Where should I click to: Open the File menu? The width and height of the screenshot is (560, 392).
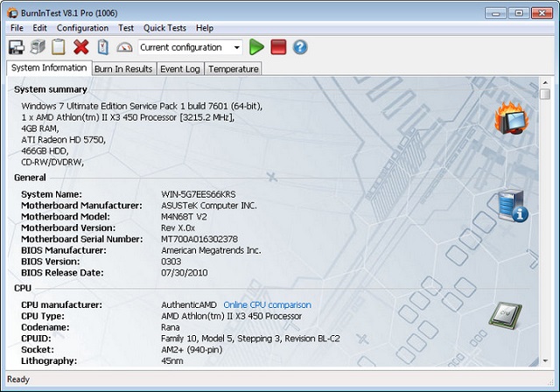click(17, 28)
